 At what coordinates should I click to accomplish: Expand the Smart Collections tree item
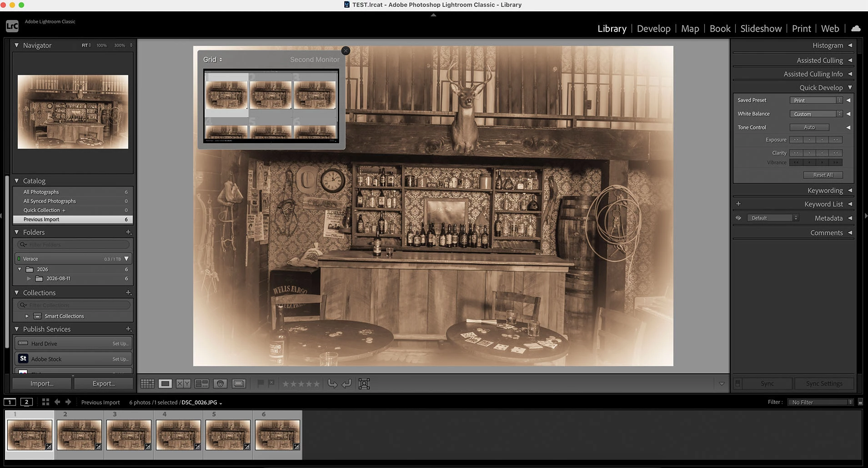(27, 316)
